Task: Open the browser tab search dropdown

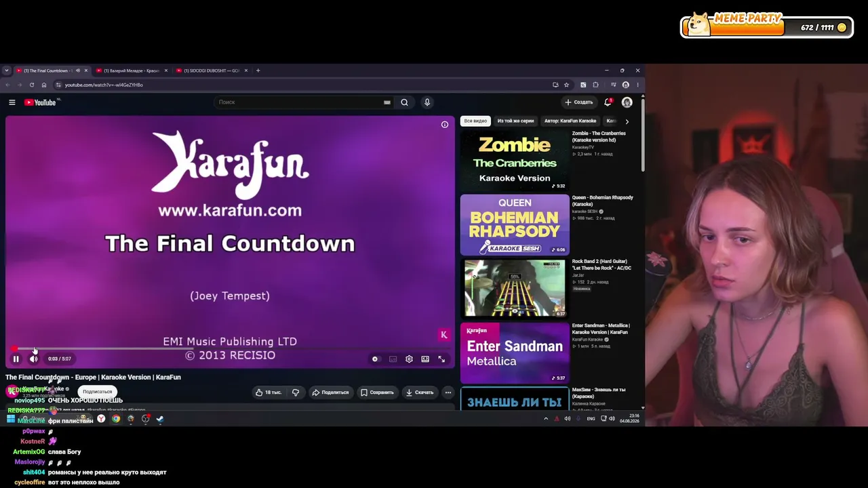Action: point(6,70)
